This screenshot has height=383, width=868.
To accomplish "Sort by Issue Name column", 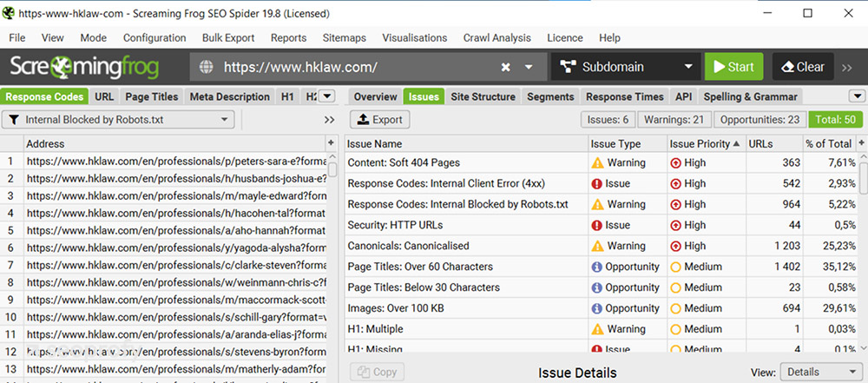I will [x=466, y=143].
